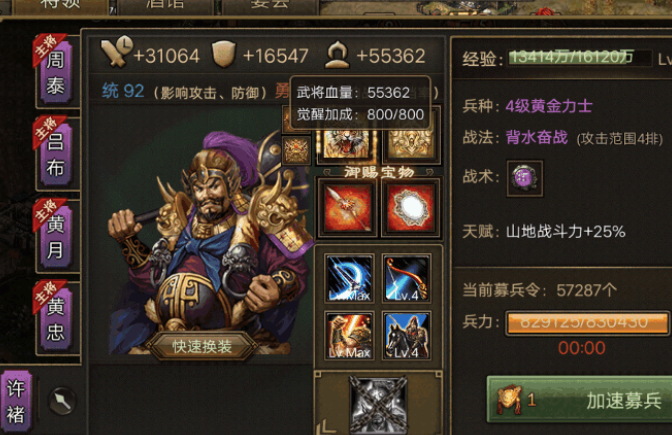Click the small round spear button near 许褚

pos(63,401)
